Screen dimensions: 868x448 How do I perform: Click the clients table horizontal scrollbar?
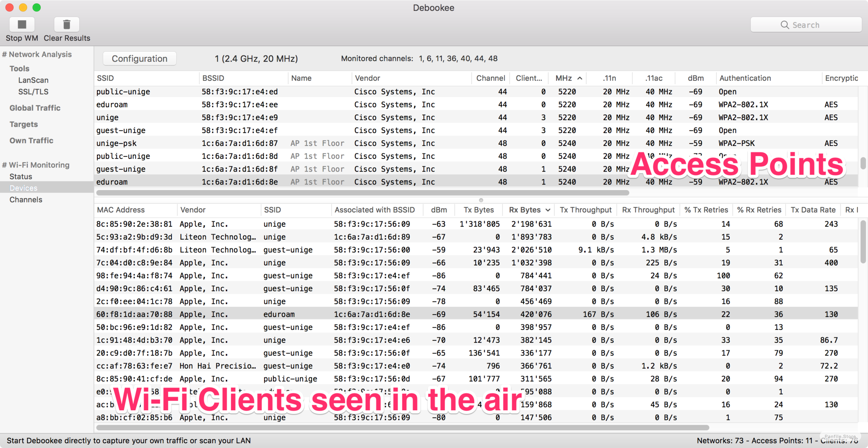point(403,427)
